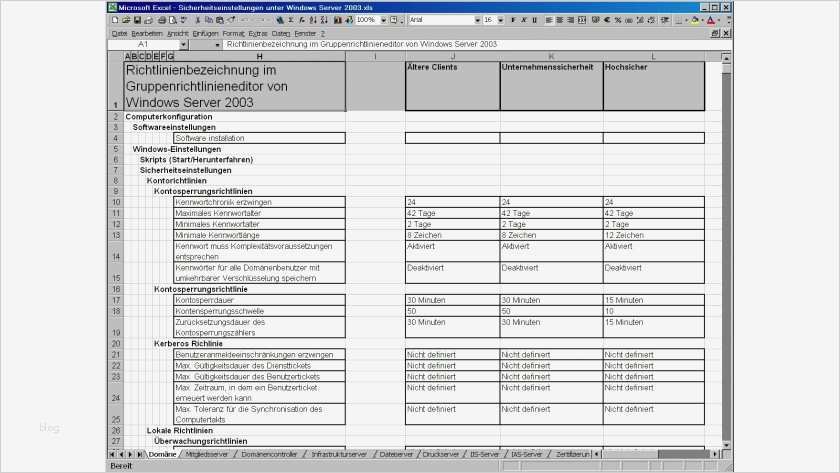Click Merge and Center icon

(x=582, y=20)
